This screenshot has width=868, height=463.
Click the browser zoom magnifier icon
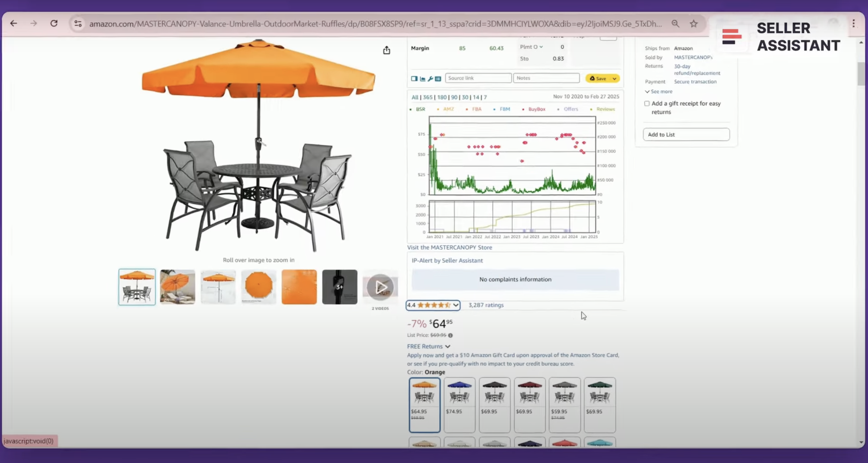[x=675, y=24]
